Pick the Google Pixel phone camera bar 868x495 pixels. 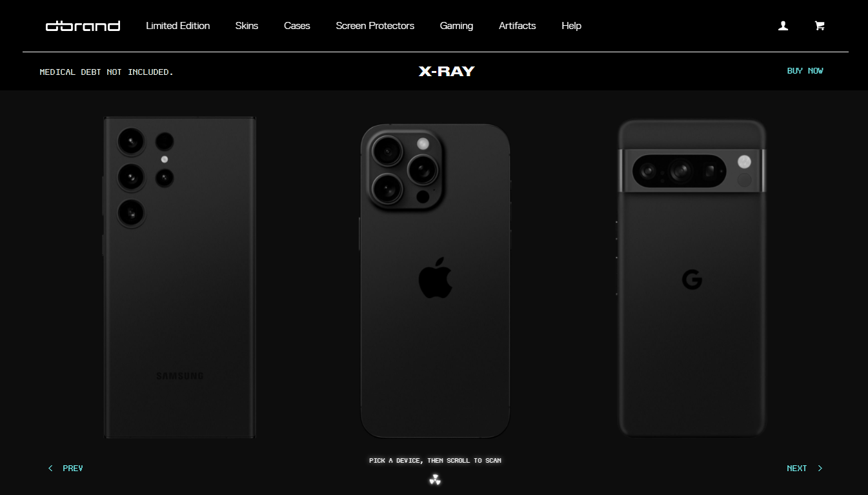coord(692,171)
